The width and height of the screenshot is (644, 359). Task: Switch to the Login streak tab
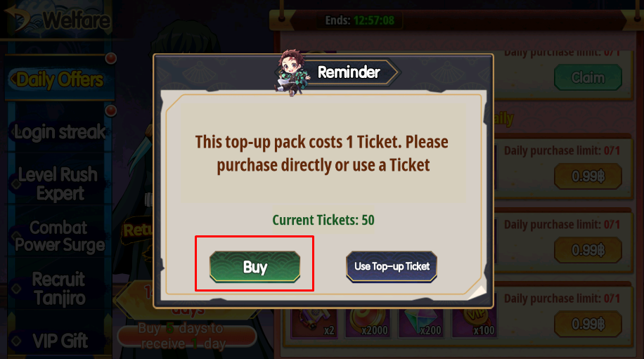60,132
